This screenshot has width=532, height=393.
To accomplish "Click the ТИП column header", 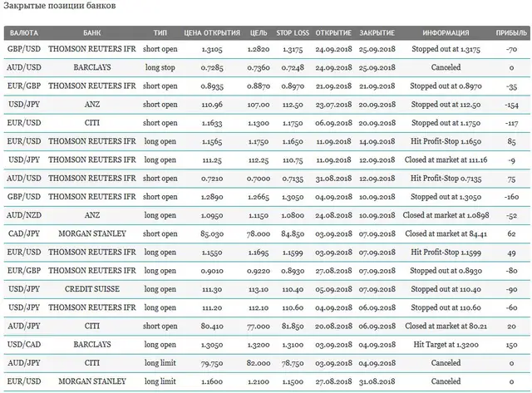I will pos(160,33).
